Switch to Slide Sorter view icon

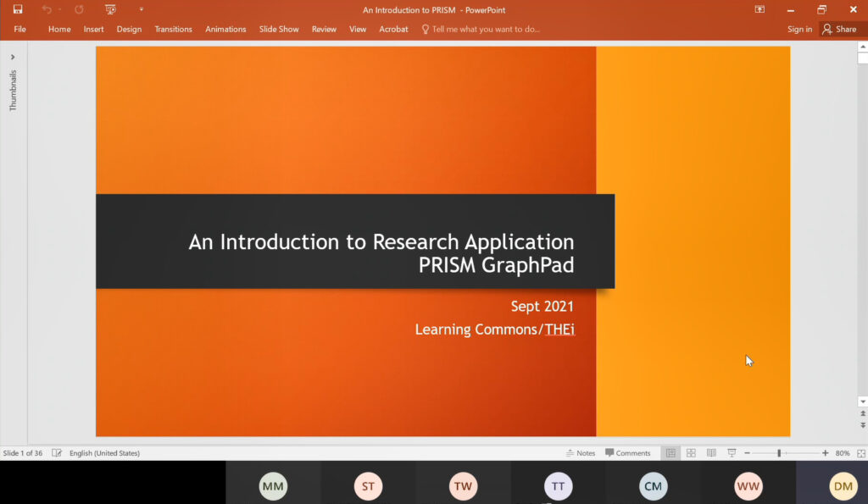(691, 453)
